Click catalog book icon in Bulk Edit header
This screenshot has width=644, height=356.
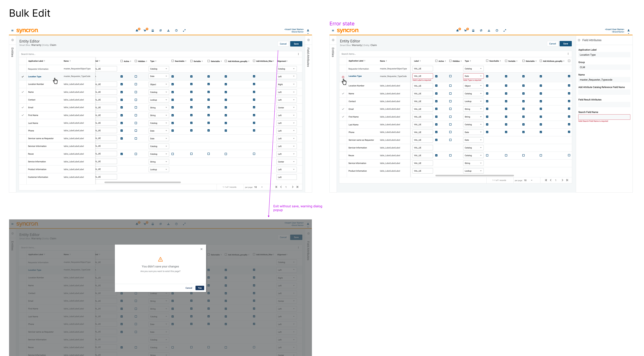153,30
